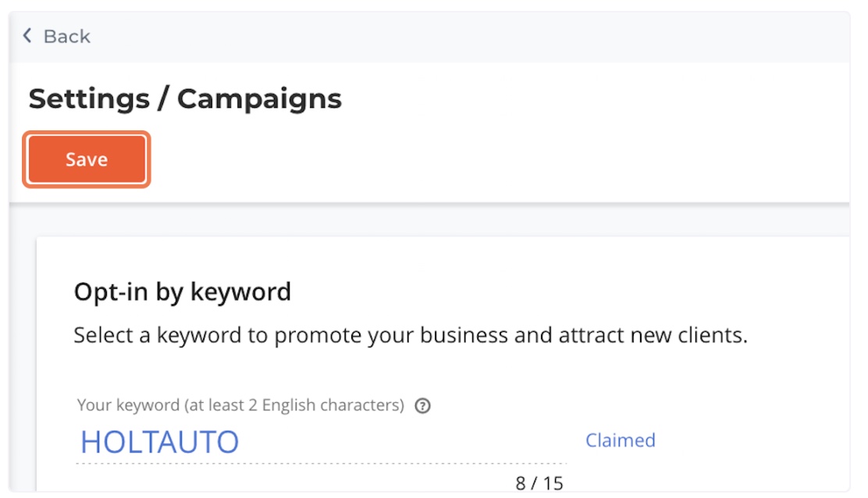Go back using the Back label

[x=67, y=37]
